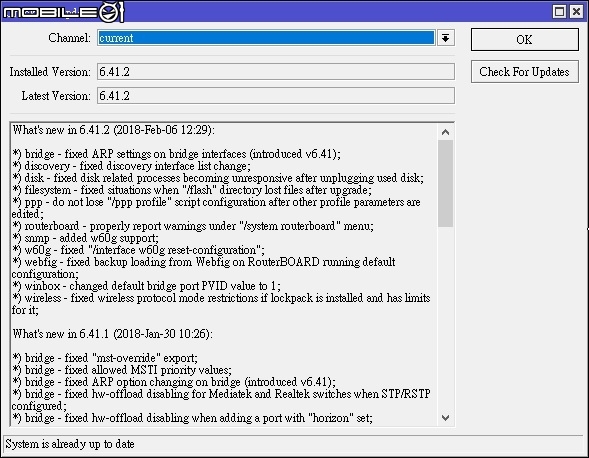
Task: Click "hw-offload disabling for Mediatek and Realtek" line
Action: (221, 400)
